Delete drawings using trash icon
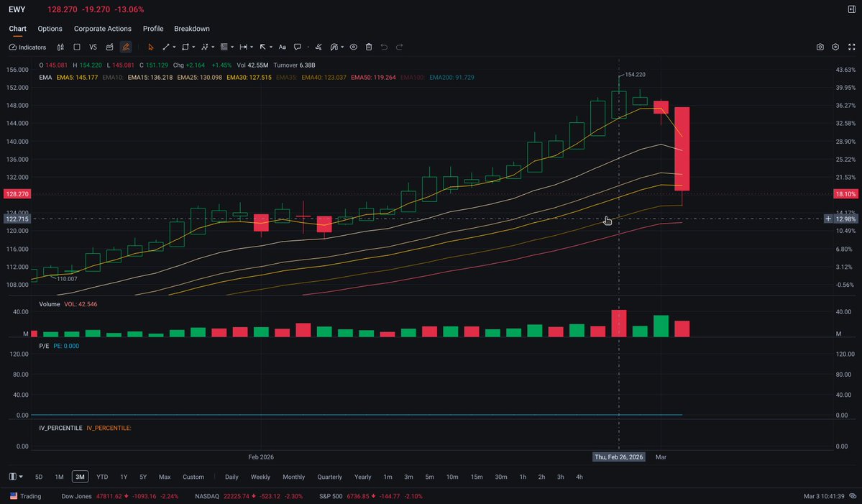The height and width of the screenshot is (504, 862). click(x=369, y=47)
